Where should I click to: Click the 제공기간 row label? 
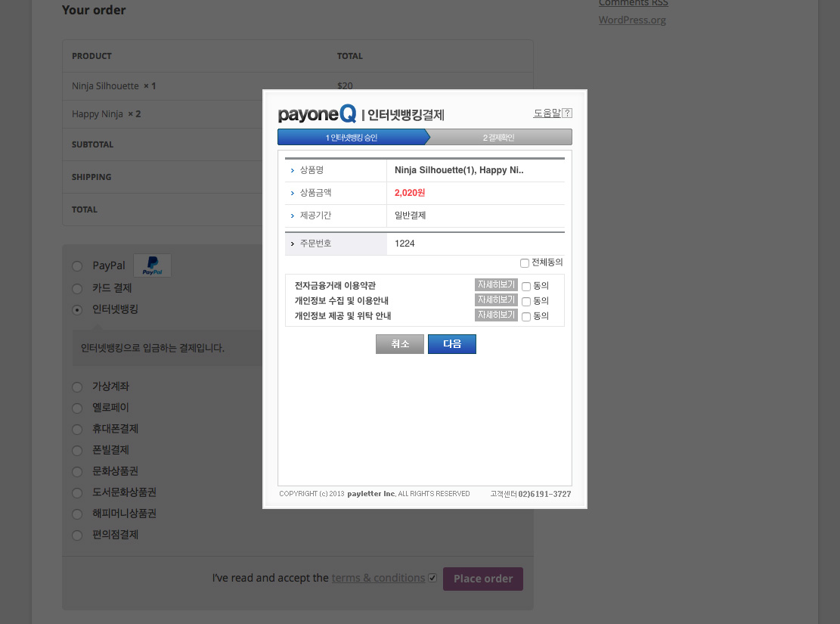click(315, 216)
